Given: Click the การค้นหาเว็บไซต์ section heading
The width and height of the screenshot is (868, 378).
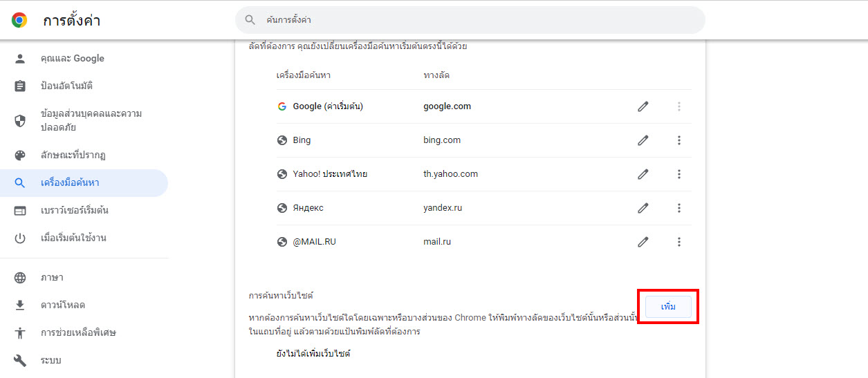Looking at the screenshot, I should pyautogui.click(x=281, y=296).
